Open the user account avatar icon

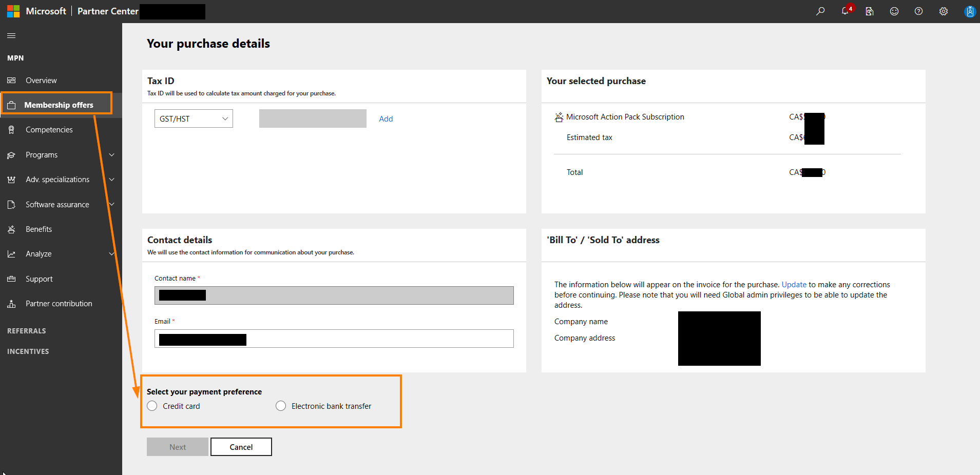click(970, 11)
